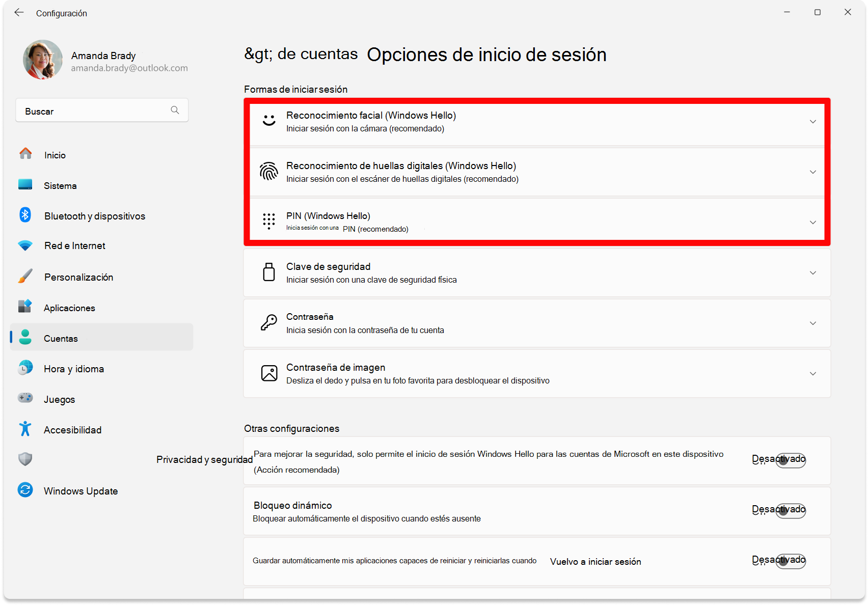
Task: Open Windows Update settings
Action: [81, 490]
